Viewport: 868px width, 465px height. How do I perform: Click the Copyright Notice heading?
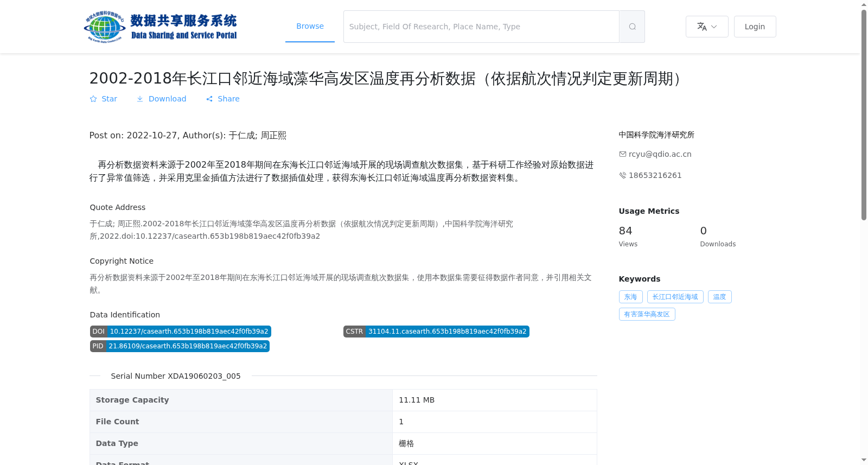[122, 261]
